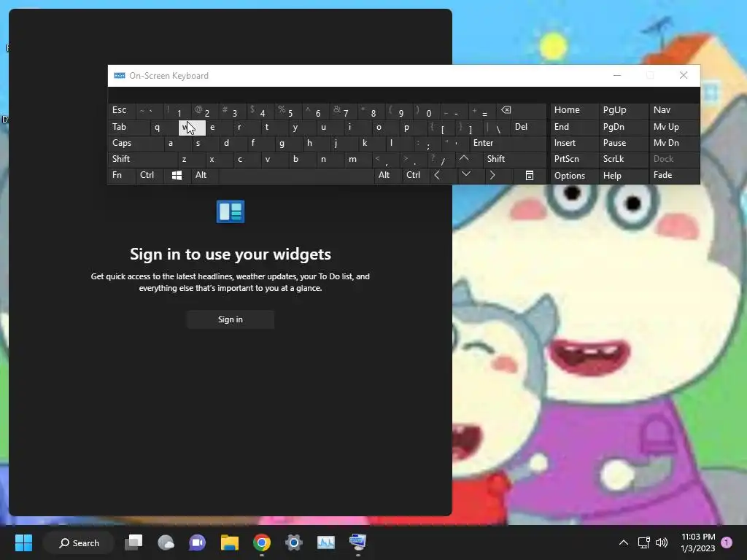Toggle the left Ctrl key
This screenshot has width=747, height=560.
coord(150,175)
